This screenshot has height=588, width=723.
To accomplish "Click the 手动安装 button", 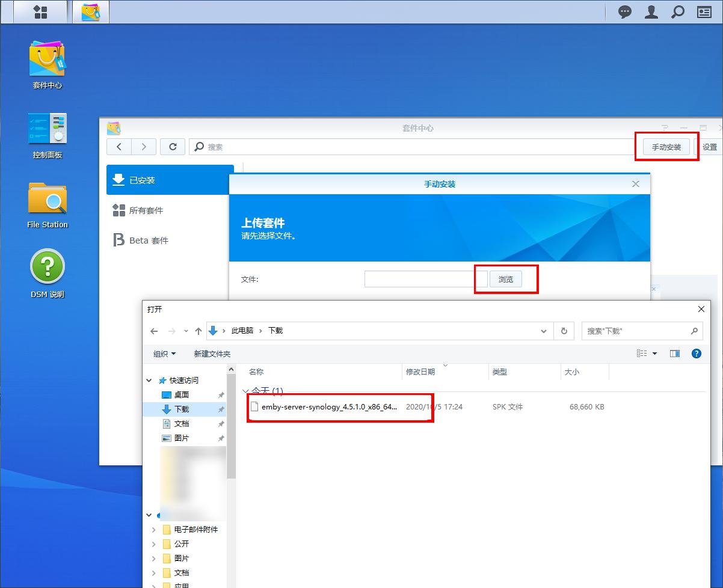I will [x=666, y=147].
